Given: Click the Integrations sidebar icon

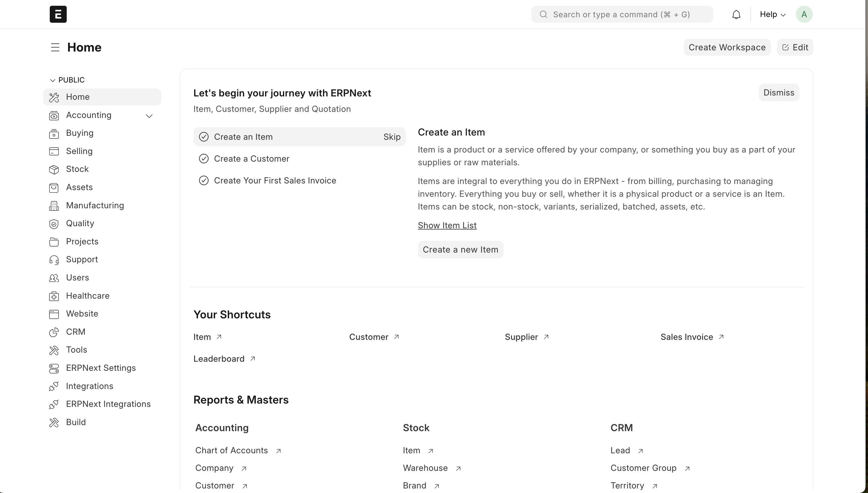Looking at the screenshot, I should pyautogui.click(x=54, y=386).
